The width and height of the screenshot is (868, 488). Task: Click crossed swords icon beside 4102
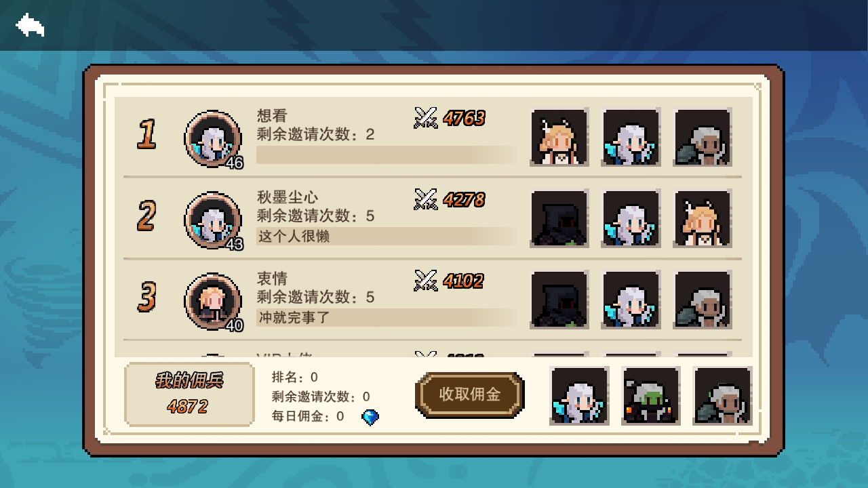click(426, 280)
